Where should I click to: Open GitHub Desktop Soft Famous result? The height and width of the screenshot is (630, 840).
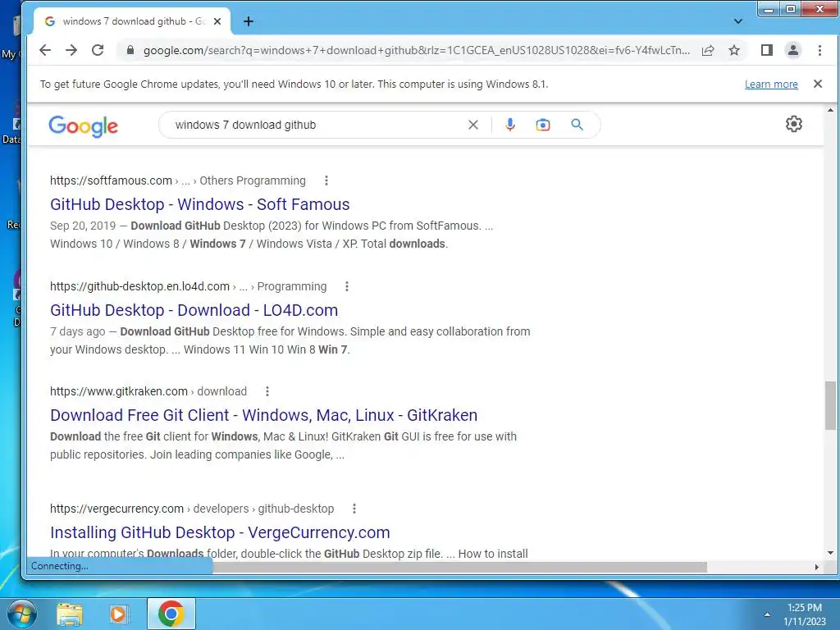[x=200, y=204]
